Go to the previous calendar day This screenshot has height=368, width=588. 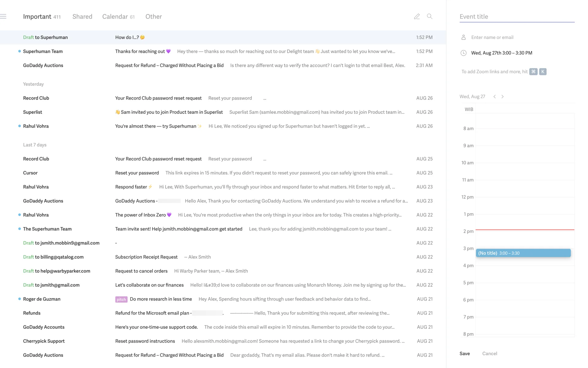pos(494,97)
